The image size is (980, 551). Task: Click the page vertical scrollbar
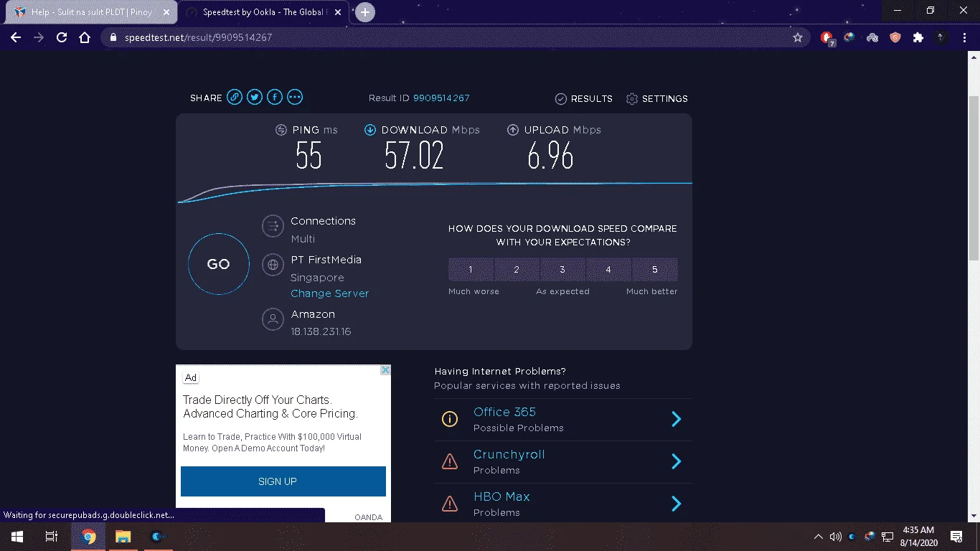click(974, 179)
